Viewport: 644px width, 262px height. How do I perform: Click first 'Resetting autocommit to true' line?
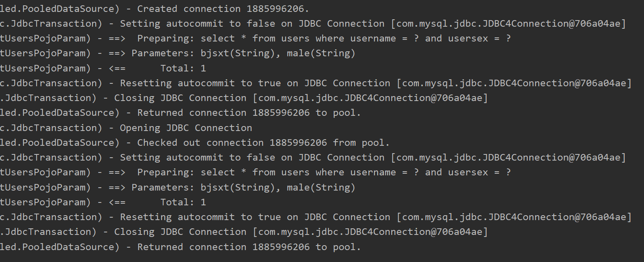pos(316,83)
